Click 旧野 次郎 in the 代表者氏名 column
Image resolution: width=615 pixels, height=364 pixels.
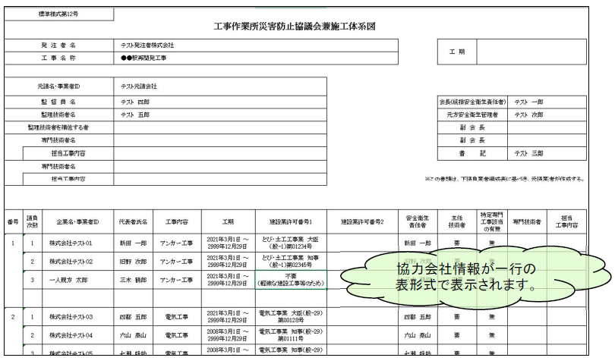[134, 262]
